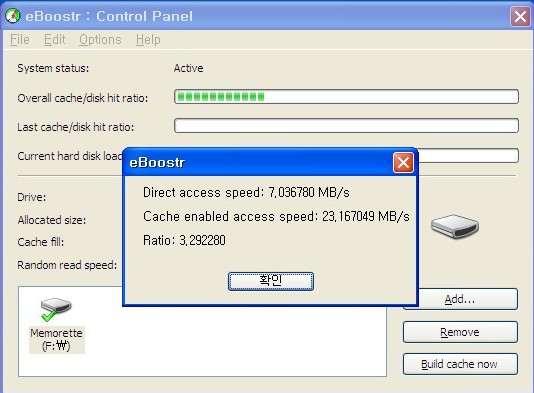
Task: Open the Help menu
Action: [x=148, y=40]
